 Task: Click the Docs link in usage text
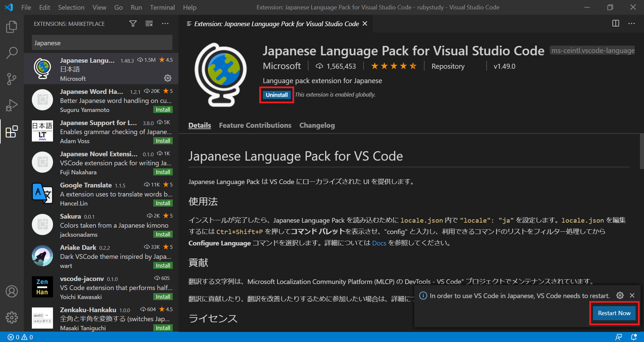pos(379,243)
